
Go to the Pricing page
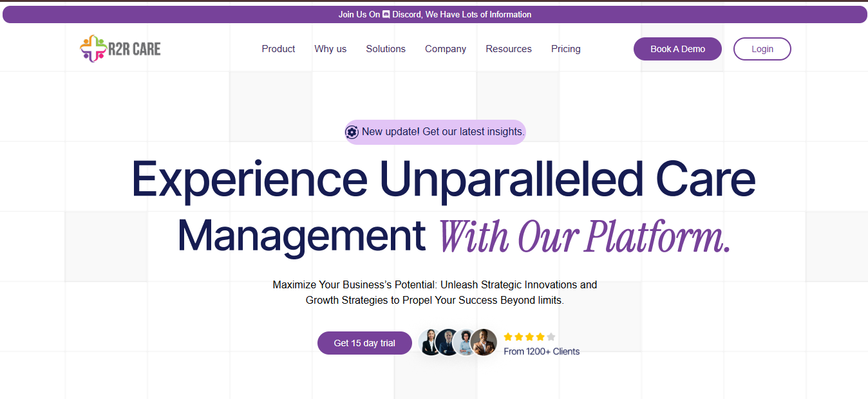(566, 49)
